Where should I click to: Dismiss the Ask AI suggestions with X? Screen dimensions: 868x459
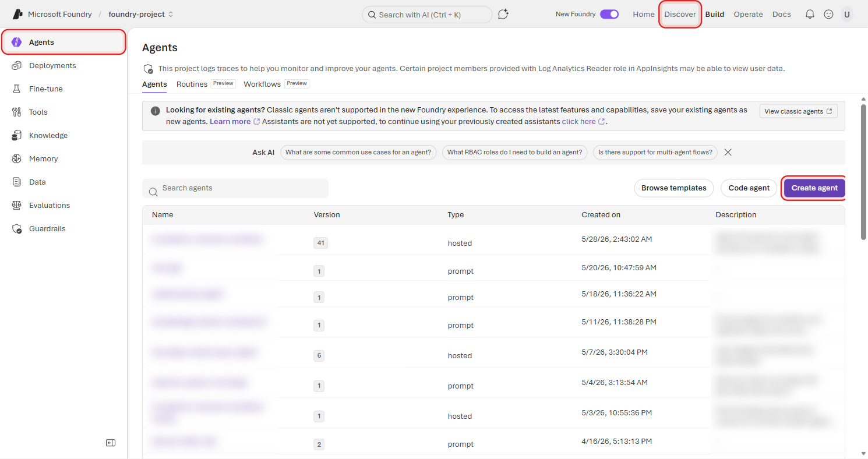(728, 152)
